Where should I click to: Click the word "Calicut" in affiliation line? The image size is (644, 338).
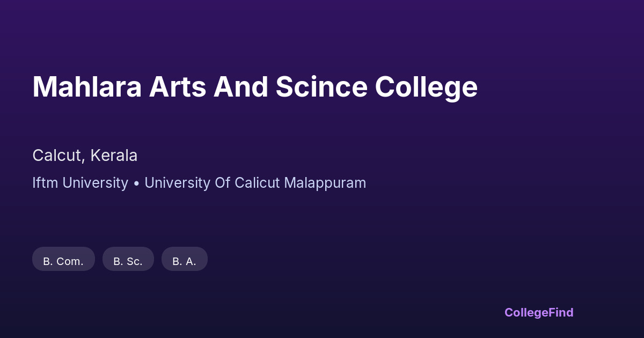pos(257,183)
